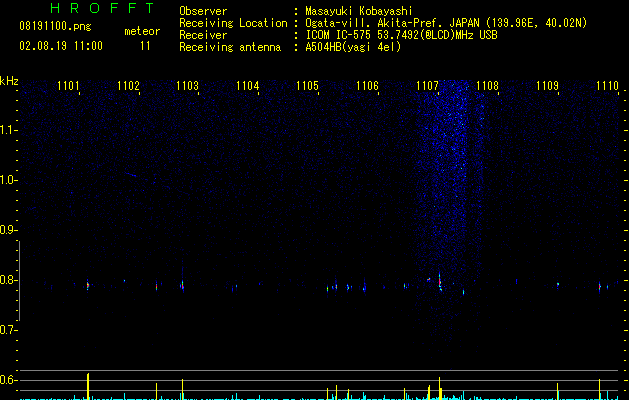Click the timestamp 02.08.19 11:00
The width and height of the screenshot is (629, 400).
click(61, 46)
